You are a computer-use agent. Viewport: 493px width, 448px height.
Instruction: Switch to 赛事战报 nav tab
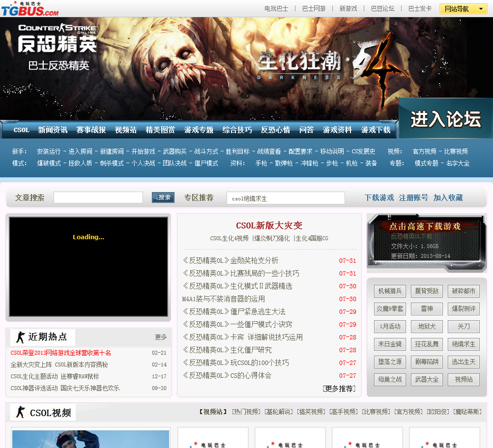91,130
